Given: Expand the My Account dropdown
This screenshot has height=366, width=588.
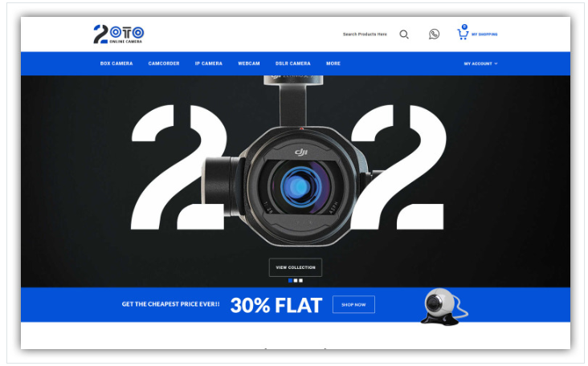Looking at the screenshot, I should tap(480, 63).
